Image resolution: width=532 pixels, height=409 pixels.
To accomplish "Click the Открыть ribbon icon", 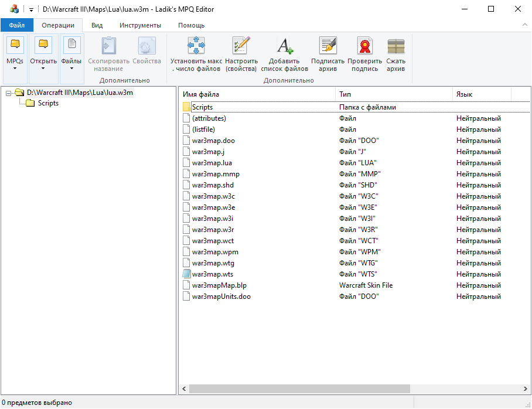I will pyautogui.click(x=43, y=45).
